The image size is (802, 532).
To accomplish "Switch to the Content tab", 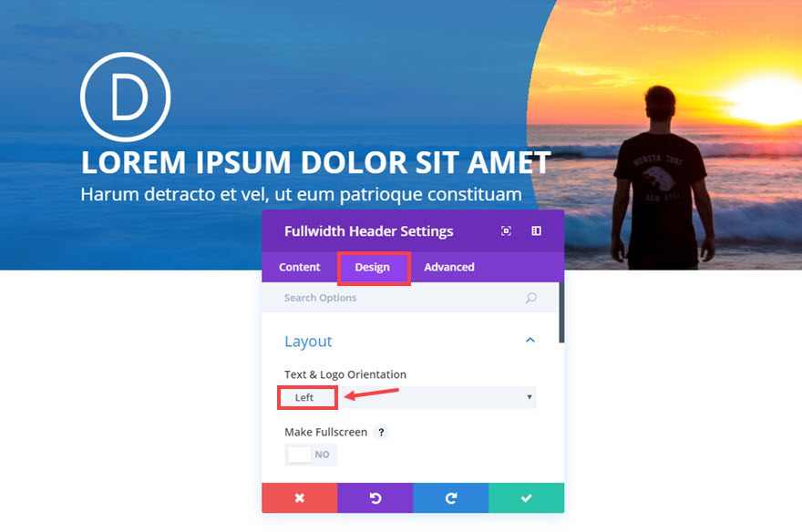I will (300, 267).
